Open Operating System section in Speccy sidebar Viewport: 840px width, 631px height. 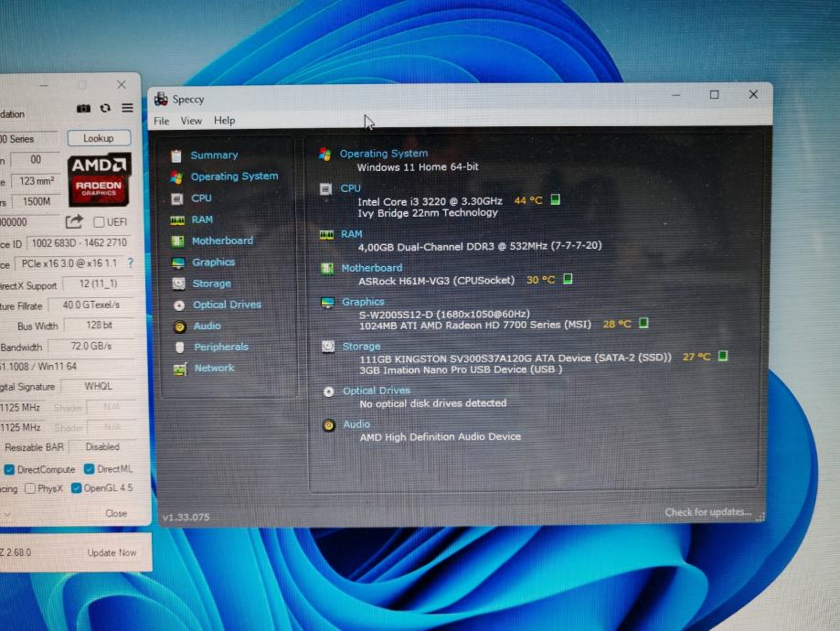coord(234,176)
